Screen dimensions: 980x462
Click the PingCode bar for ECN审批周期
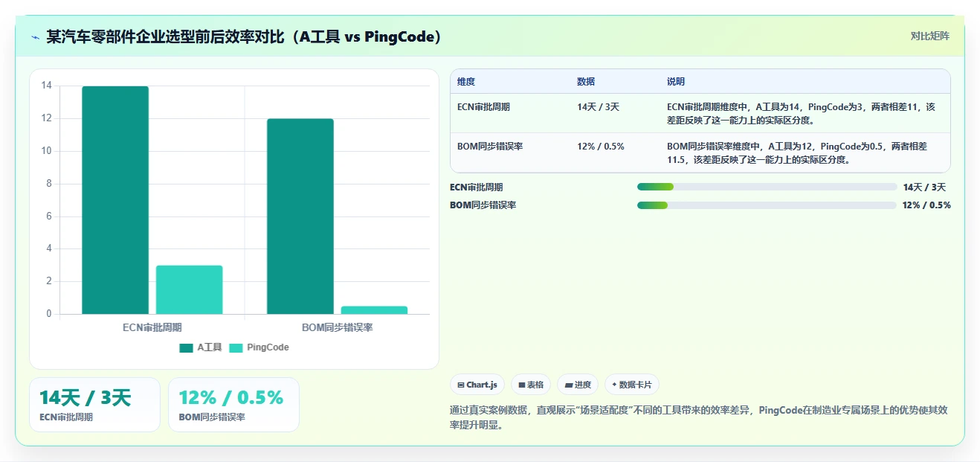point(189,289)
